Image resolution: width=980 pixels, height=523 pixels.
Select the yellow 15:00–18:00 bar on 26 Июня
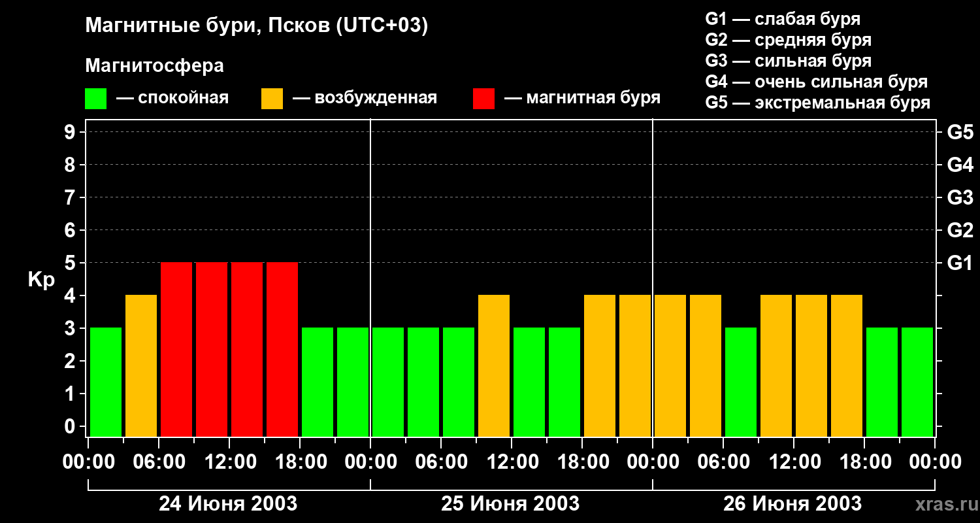click(x=847, y=365)
